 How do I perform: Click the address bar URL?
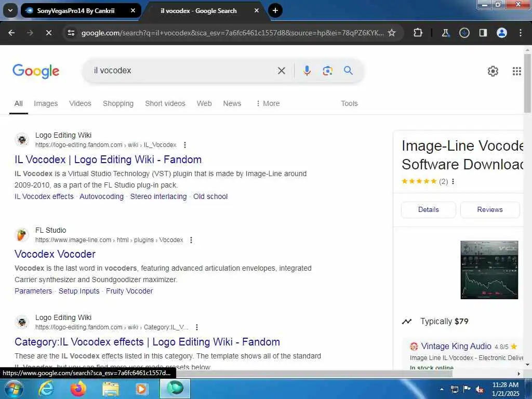pyautogui.click(x=232, y=33)
